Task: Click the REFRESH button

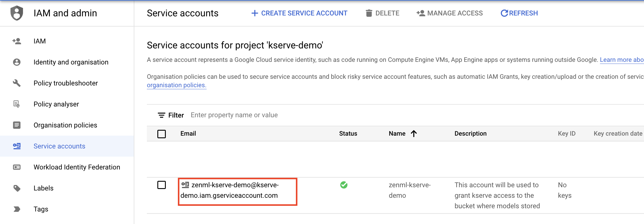Action: pyautogui.click(x=519, y=13)
